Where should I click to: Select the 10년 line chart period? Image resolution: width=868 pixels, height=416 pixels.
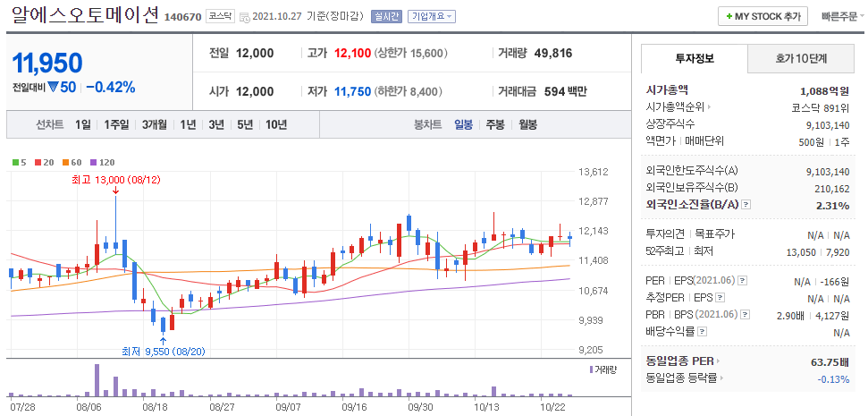(275, 124)
